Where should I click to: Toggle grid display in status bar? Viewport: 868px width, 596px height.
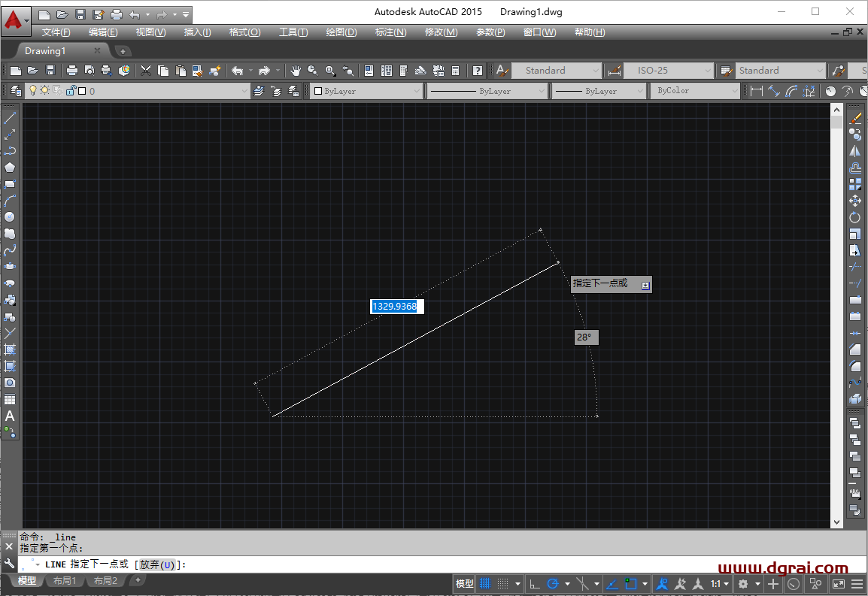click(x=485, y=583)
